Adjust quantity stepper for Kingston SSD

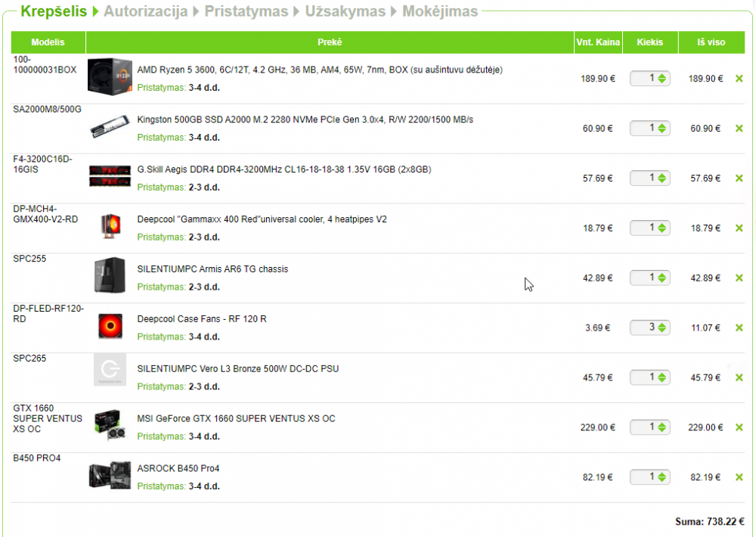click(661, 128)
